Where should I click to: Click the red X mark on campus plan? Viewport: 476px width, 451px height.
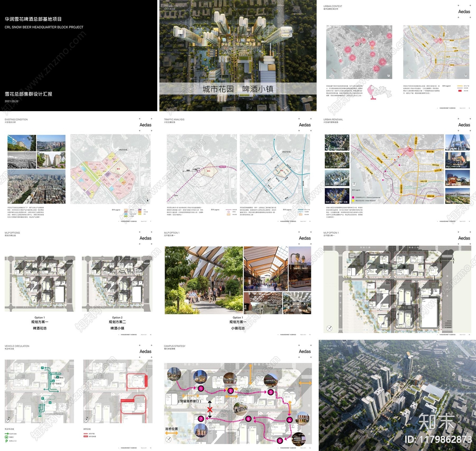pos(210,410)
